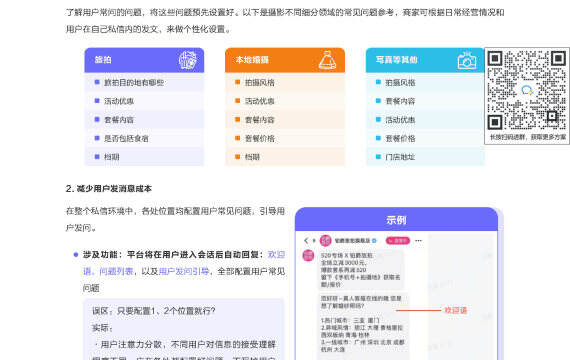
Task: Click the QR code image
Action: 527,91
